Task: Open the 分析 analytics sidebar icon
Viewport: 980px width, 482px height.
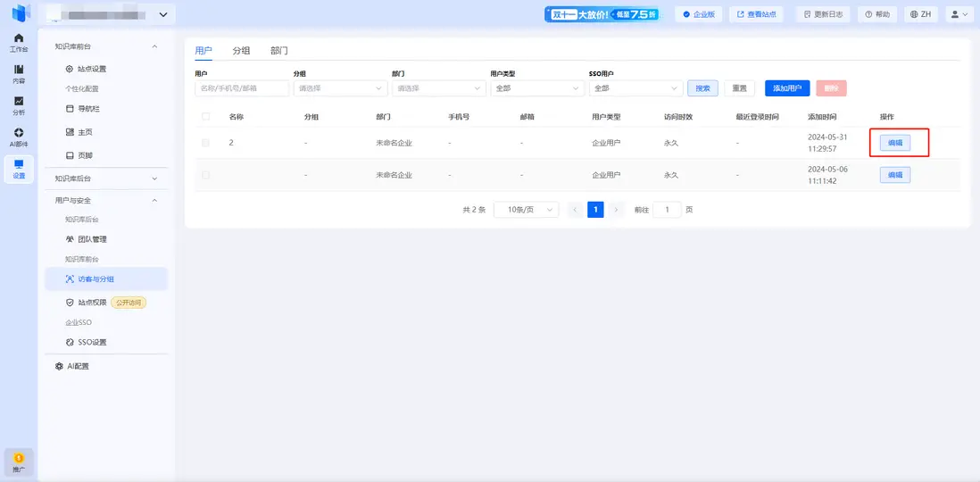Action: click(19, 105)
